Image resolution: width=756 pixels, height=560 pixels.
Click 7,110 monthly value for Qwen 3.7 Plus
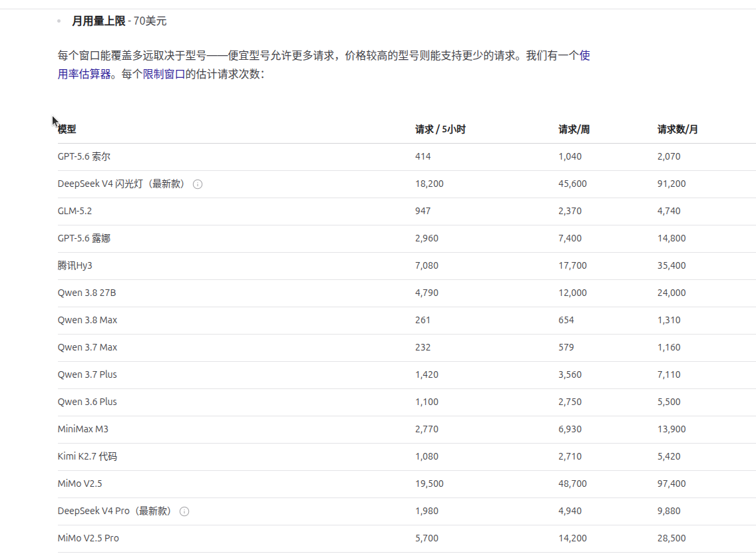point(669,374)
